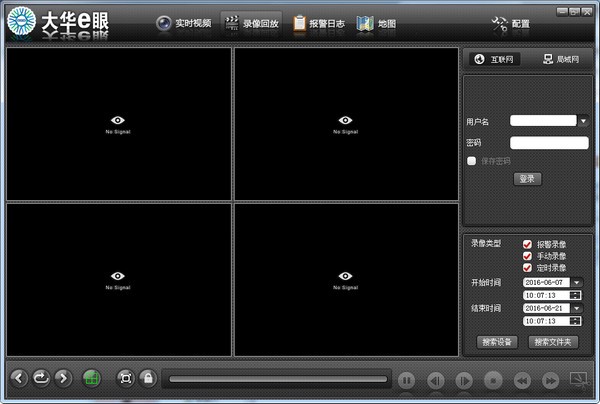Viewport: 600px width, 404px height.
Task: Open the 配置 settings tools
Action: (511, 24)
